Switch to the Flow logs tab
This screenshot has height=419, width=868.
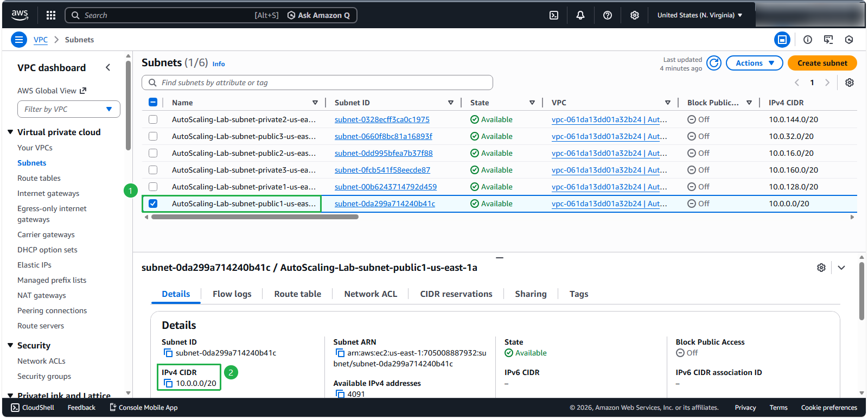pos(232,294)
